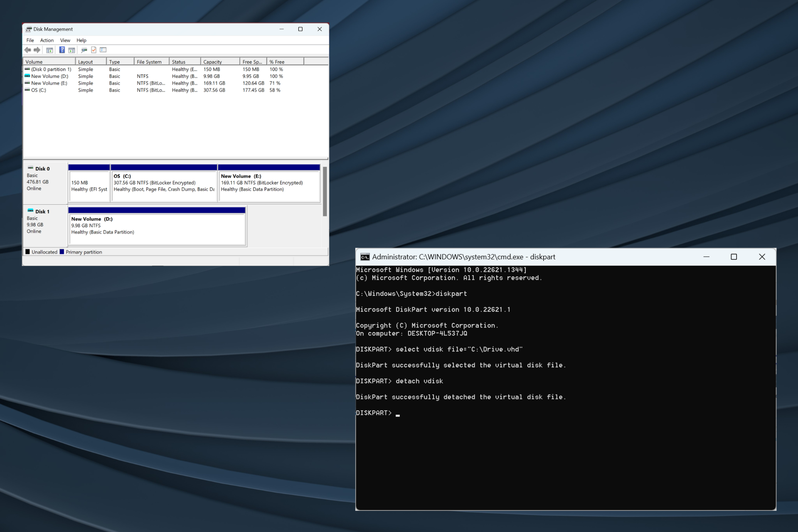Click the Disk Management title bar app icon
The image size is (798, 532).
[29, 29]
